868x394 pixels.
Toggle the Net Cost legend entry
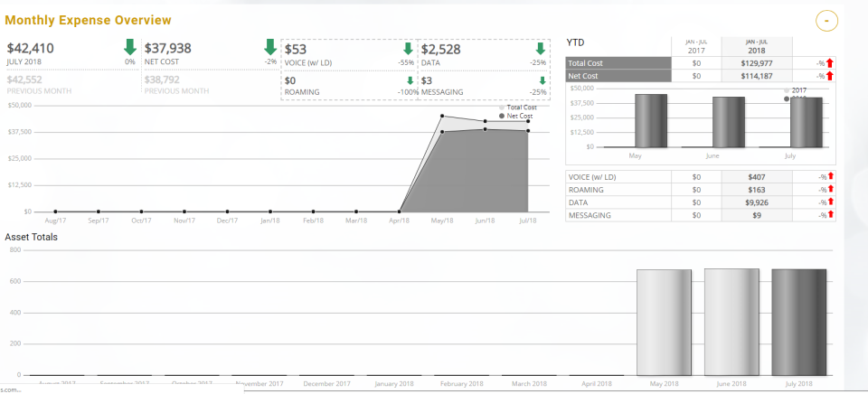pyautogui.click(x=516, y=117)
